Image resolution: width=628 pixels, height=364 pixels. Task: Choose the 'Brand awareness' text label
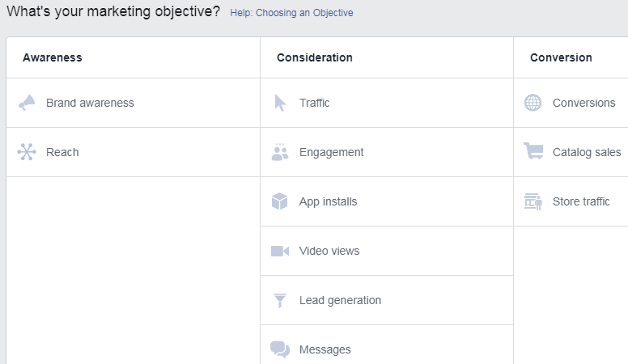coord(90,103)
